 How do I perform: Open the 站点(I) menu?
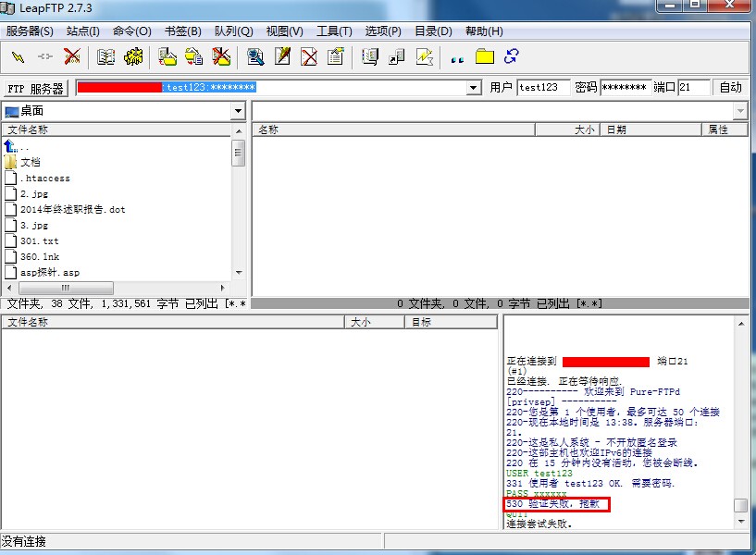83,31
